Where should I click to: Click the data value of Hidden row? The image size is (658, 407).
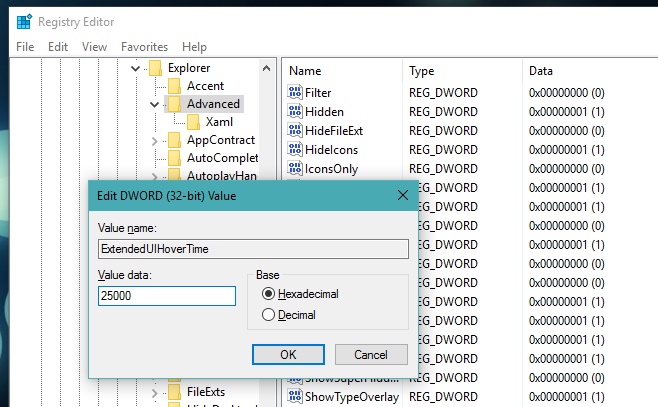click(567, 112)
